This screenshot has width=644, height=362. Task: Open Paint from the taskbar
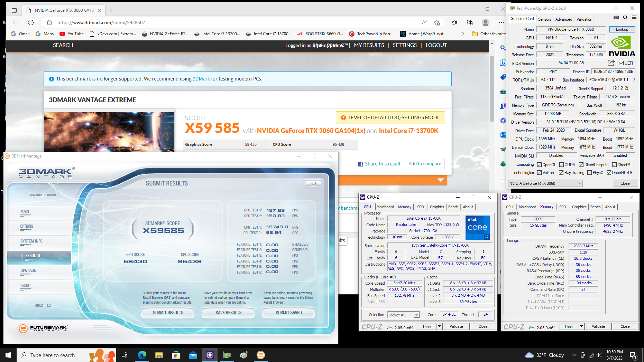tap(244, 355)
